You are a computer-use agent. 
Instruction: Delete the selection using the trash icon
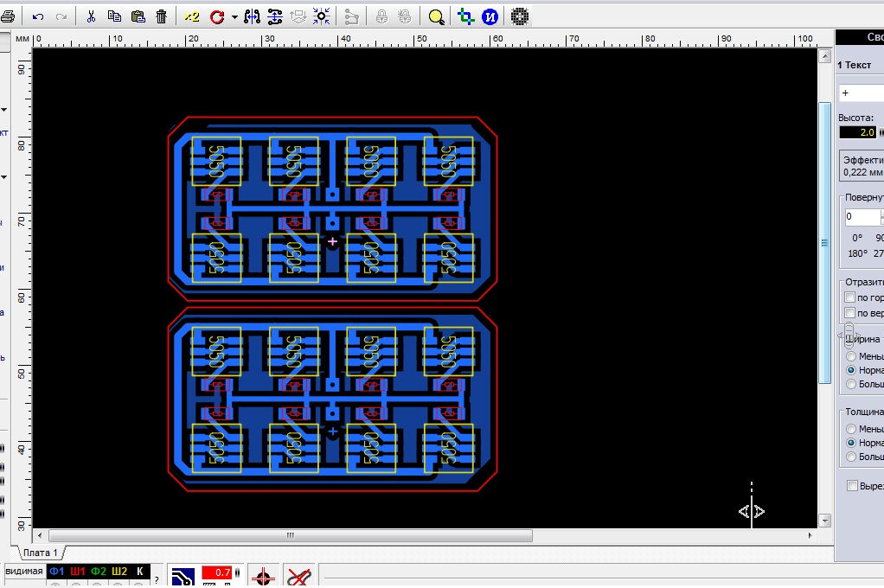(162, 16)
